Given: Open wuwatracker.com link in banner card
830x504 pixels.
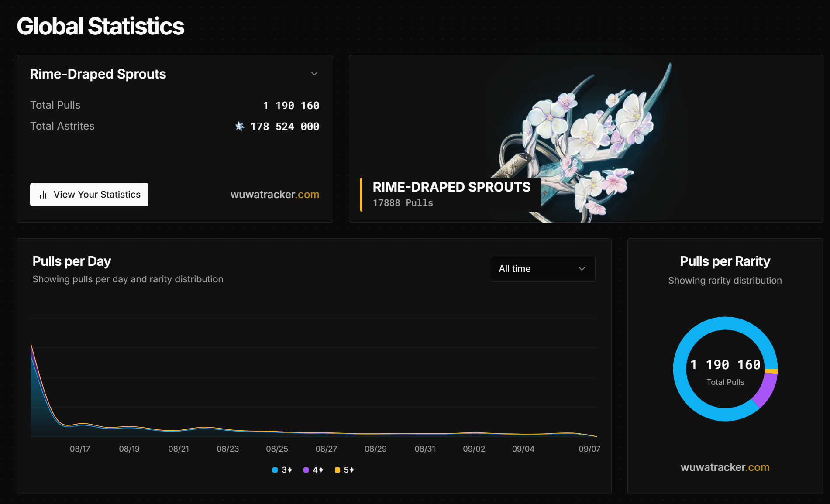Looking at the screenshot, I should coord(275,195).
